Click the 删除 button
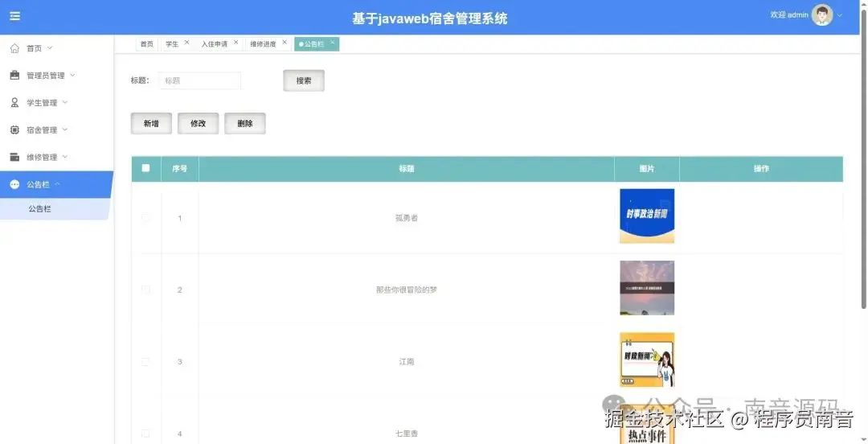This screenshot has width=868, height=444. coord(245,124)
